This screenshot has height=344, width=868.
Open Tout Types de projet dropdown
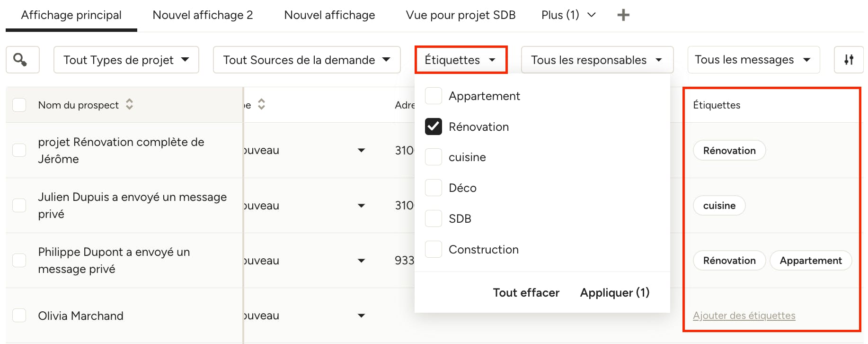coord(126,60)
